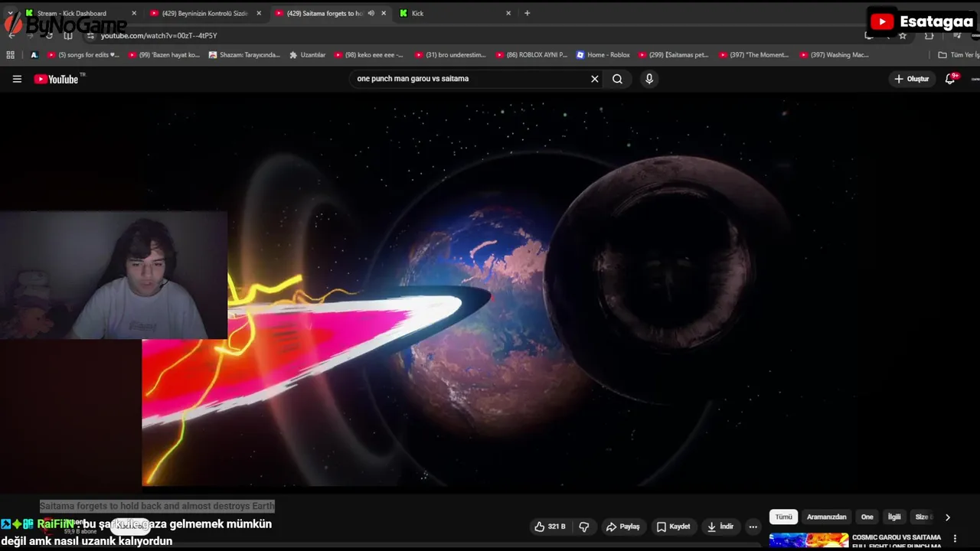
Task: Select the Saitama forgets to hold tab
Action: 330,13
